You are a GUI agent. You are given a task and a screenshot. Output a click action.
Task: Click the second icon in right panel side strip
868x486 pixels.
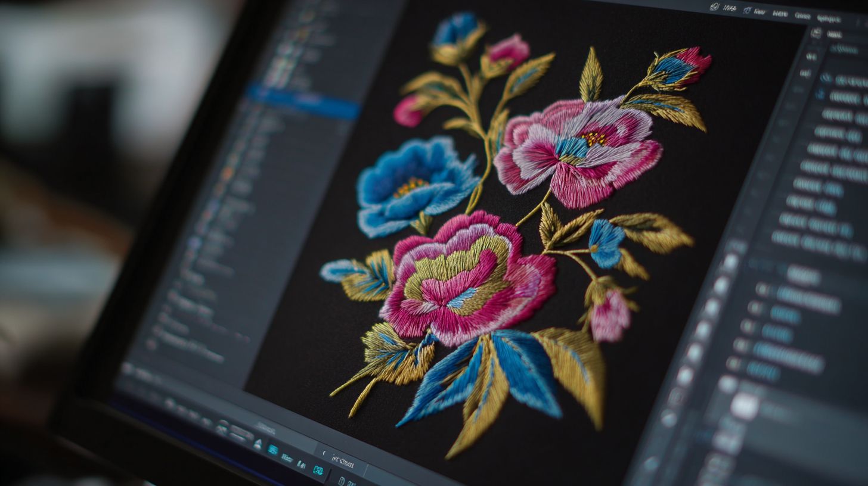805,73
